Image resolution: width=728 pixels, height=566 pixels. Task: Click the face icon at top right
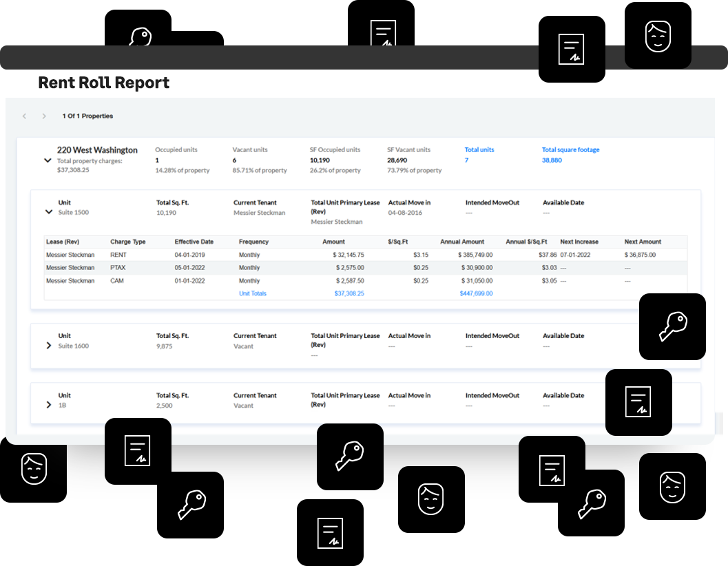658,36
